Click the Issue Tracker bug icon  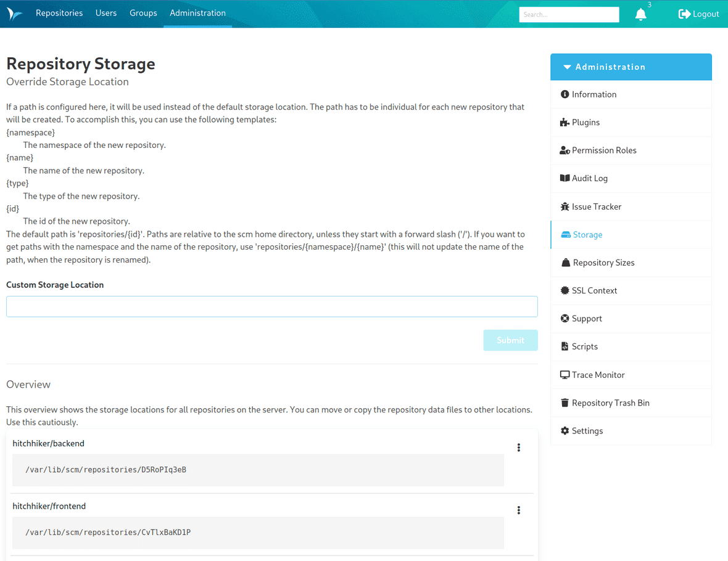tap(564, 206)
